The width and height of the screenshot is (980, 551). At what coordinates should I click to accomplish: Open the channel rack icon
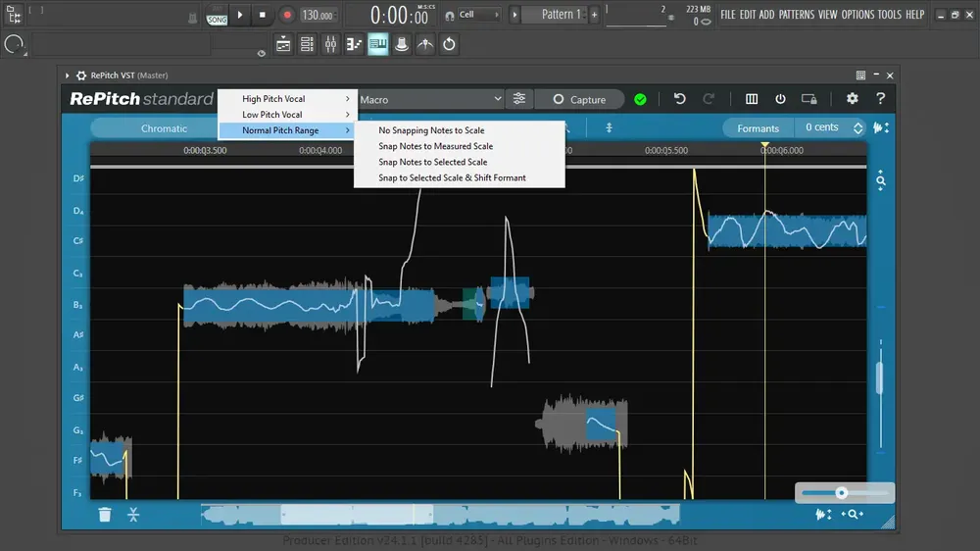pyautogui.click(x=307, y=44)
